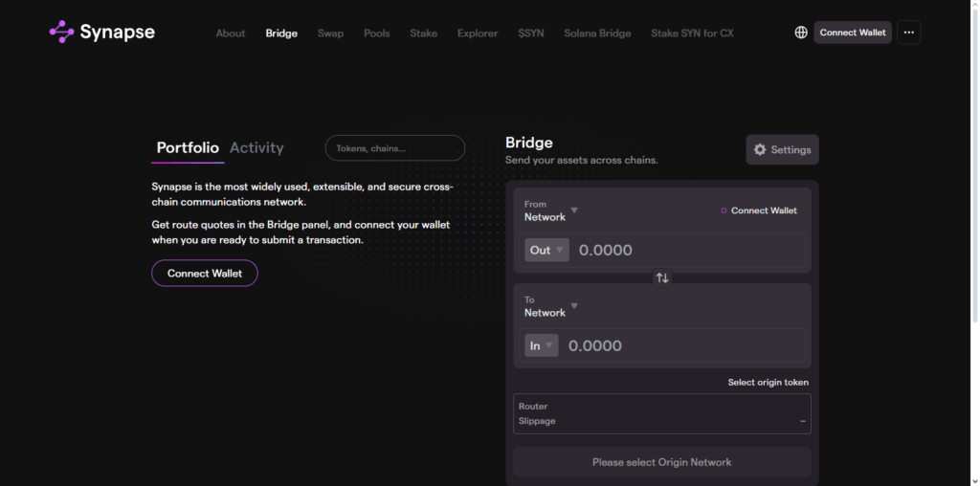
Task: Click the header Connect Wallet button
Action: [x=853, y=33]
